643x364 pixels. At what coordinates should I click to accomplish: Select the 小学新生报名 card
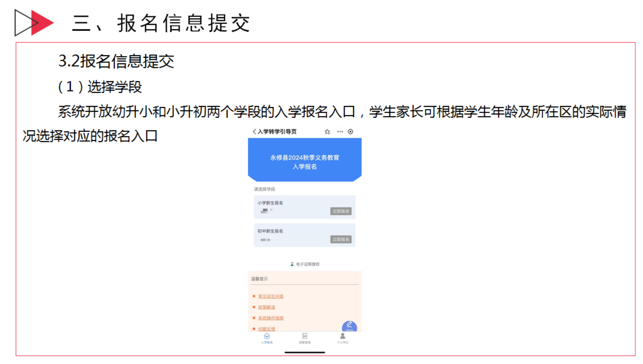coord(305,207)
